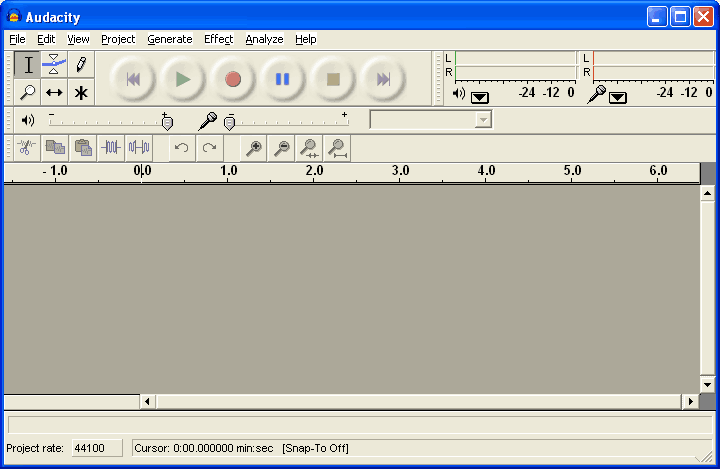The width and height of the screenshot is (720, 469).
Task: Click the Audacity title bar icon
Action: click(14, 17)
